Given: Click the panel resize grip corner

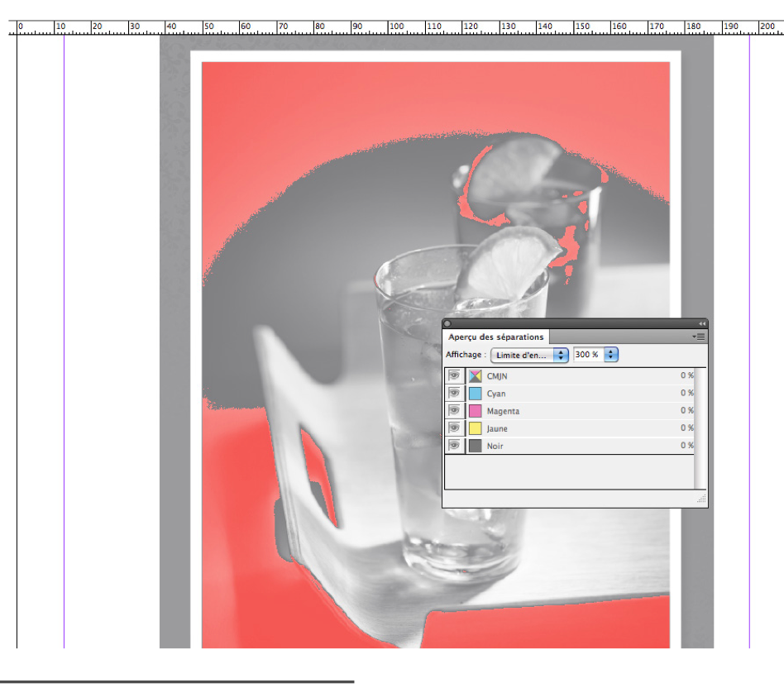Looking at the screenshot, I should point(701,499).
